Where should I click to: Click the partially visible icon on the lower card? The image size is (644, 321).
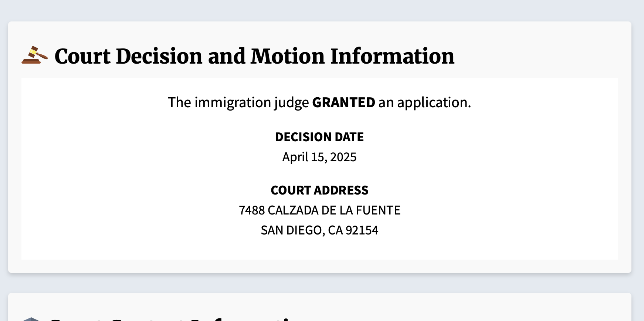[x=31, y=319]
